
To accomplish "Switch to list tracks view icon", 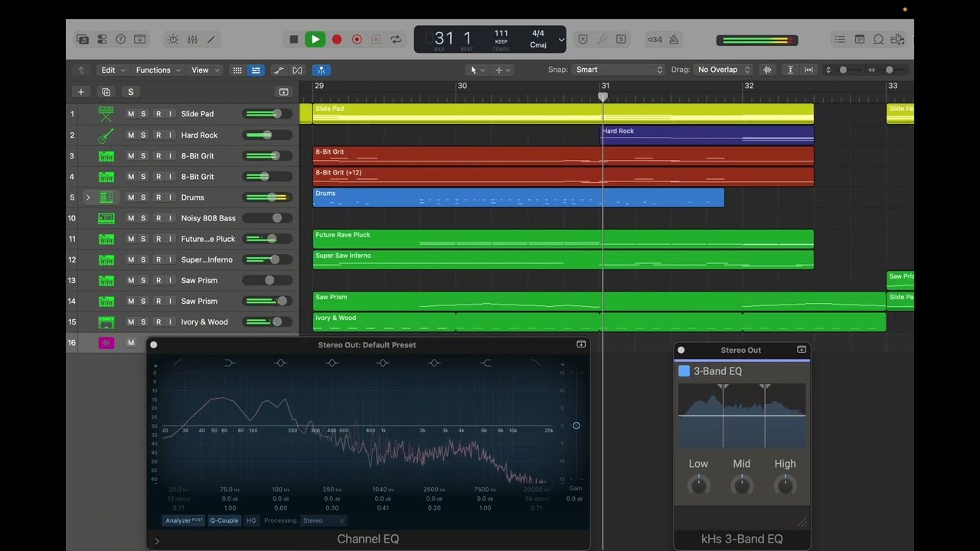I will point(256,70).
